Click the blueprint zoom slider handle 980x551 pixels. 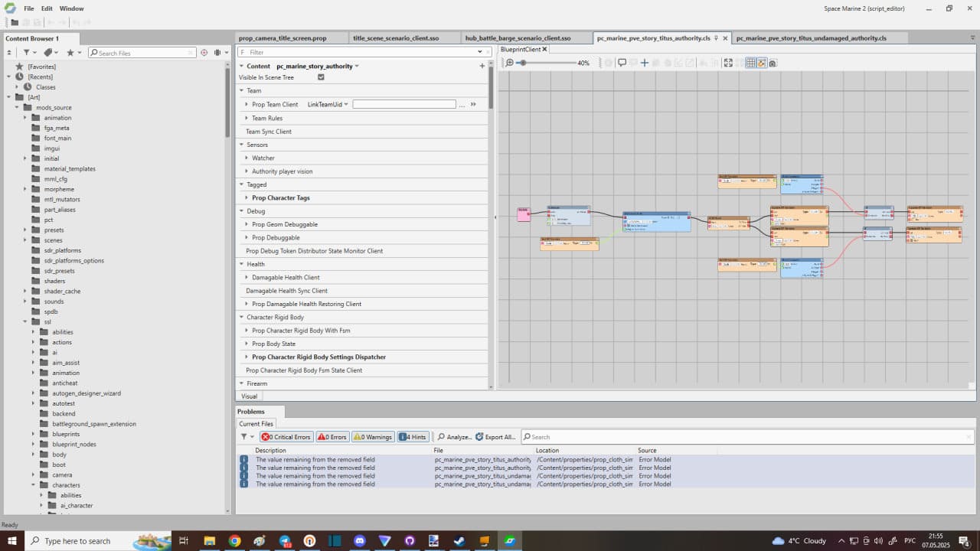(523, 63)
